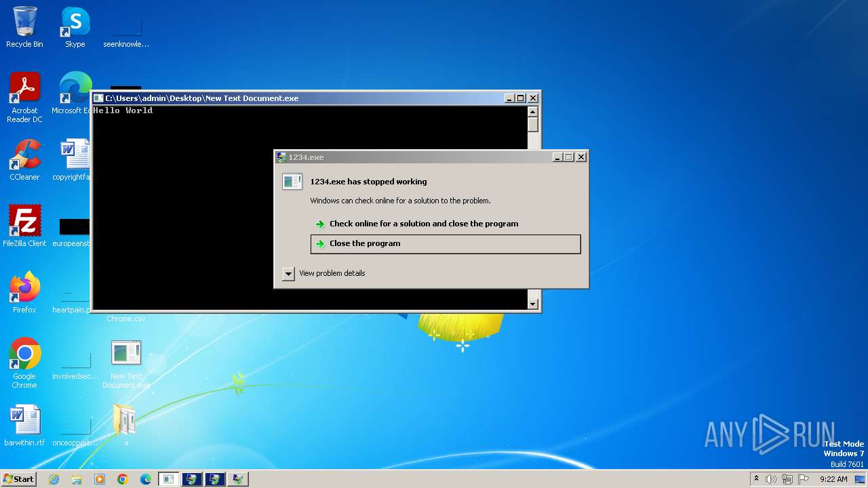
Task: Select the onceopport... desktop file
Action: [x=75, y=432]
